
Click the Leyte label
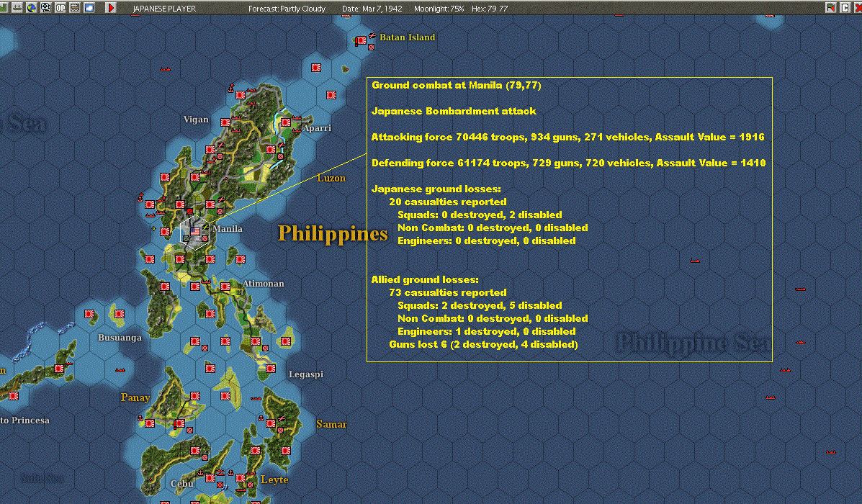(274, 480)
